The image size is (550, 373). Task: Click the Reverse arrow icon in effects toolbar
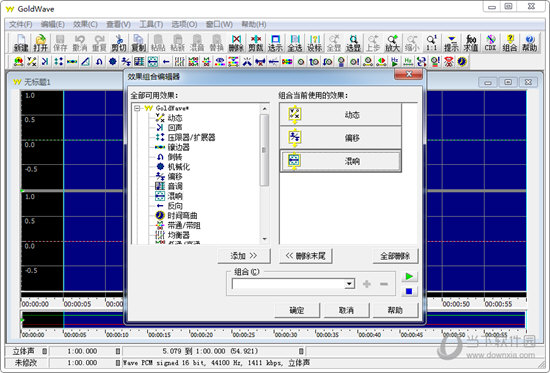pyautogui.click(x=166, y=62)
